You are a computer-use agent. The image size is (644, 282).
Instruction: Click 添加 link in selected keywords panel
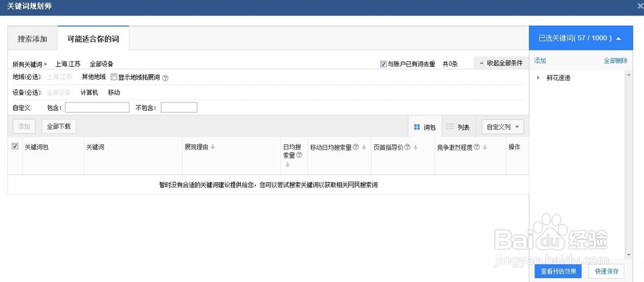pyautogui.click(x=540, y=61)
